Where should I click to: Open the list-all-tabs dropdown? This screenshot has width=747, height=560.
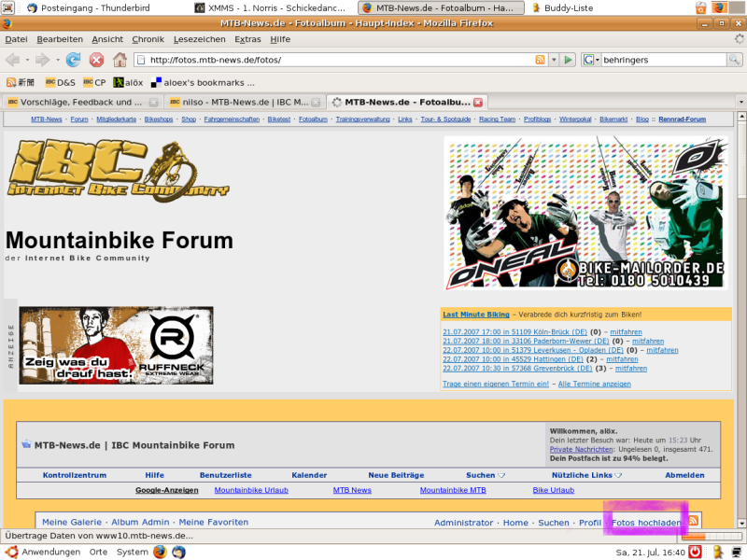pos(740,102)
